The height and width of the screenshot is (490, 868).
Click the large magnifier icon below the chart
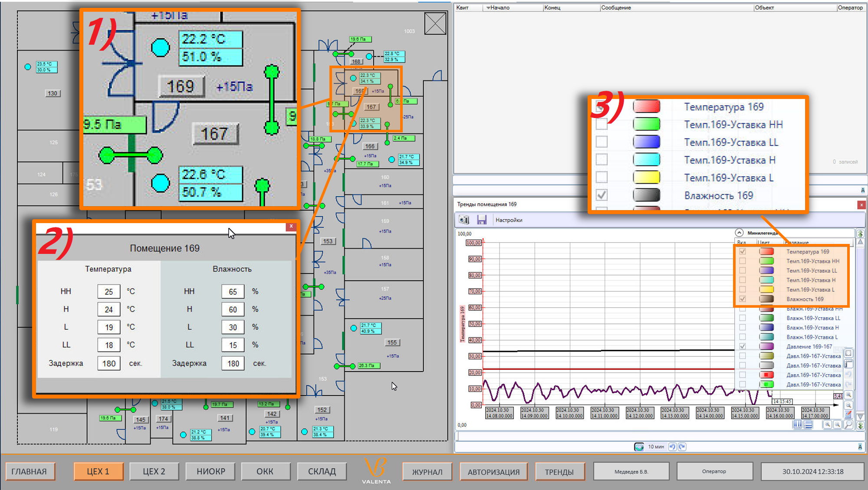click(848, 425)
